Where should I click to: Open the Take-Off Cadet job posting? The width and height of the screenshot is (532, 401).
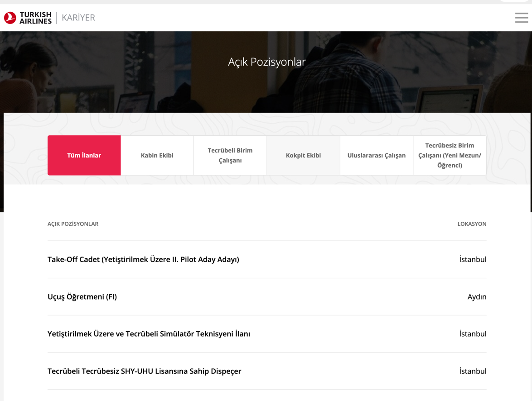143,259
